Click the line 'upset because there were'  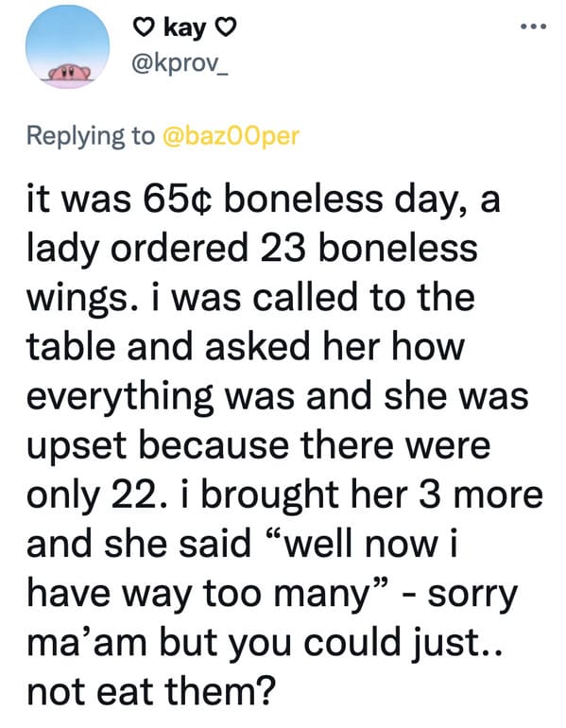(258, 446)
